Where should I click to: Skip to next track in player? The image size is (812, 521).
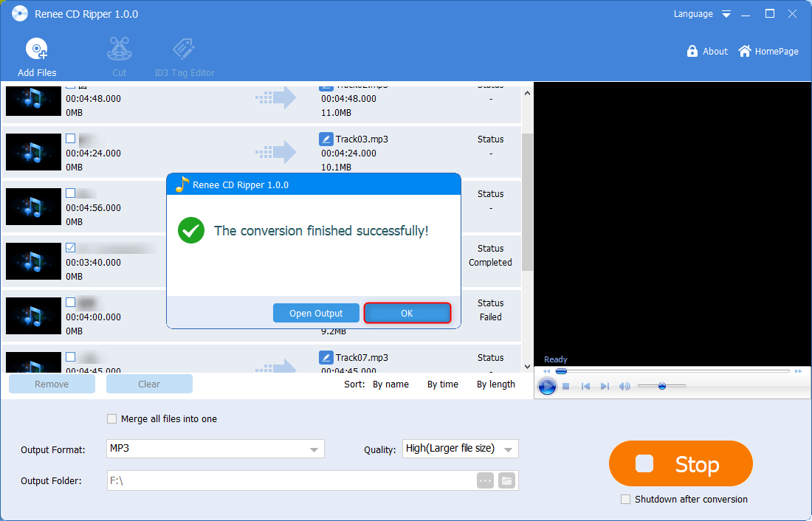click(605, 387)
